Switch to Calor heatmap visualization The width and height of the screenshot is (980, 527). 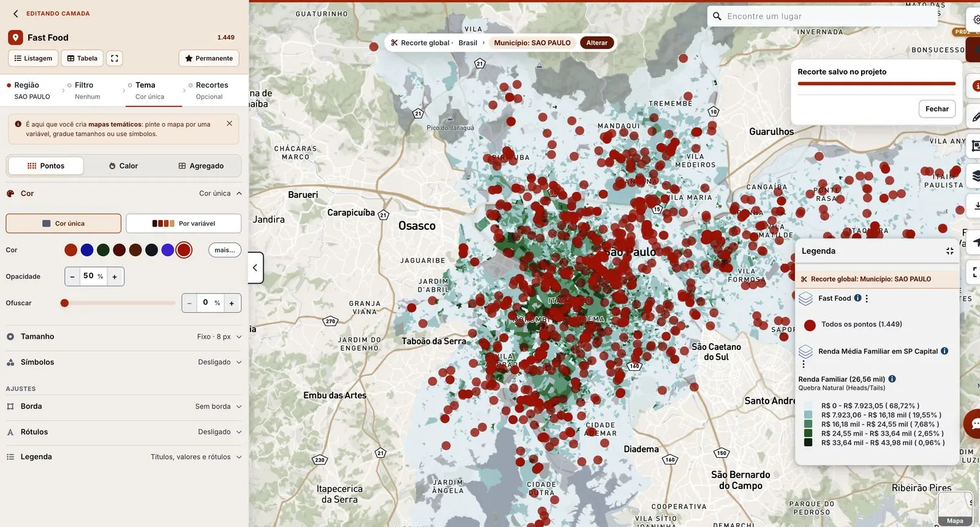tap(123, 166)
